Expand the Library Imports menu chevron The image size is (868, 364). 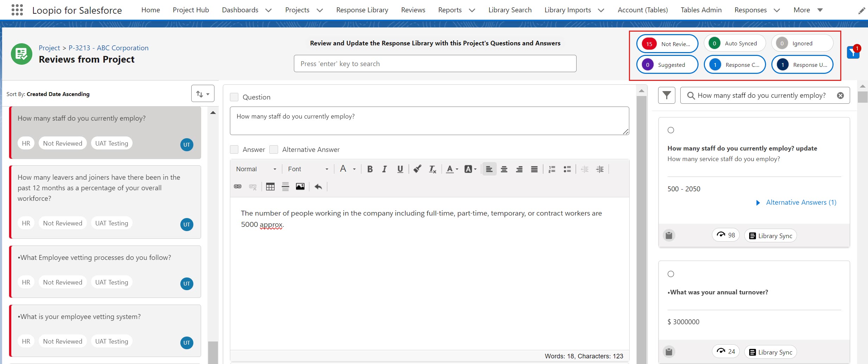point(601,10)
